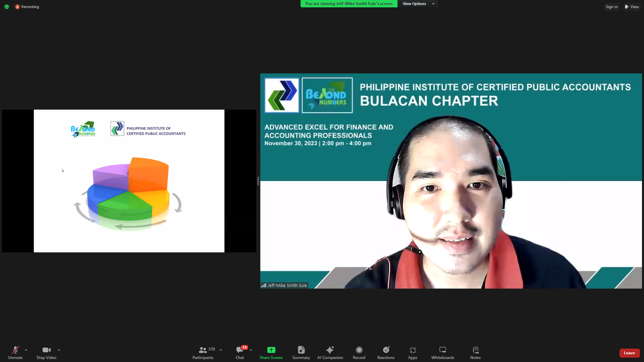Viewport: 644px width, 362px height.
Task: Open the Apps panel
Action: 413,352
